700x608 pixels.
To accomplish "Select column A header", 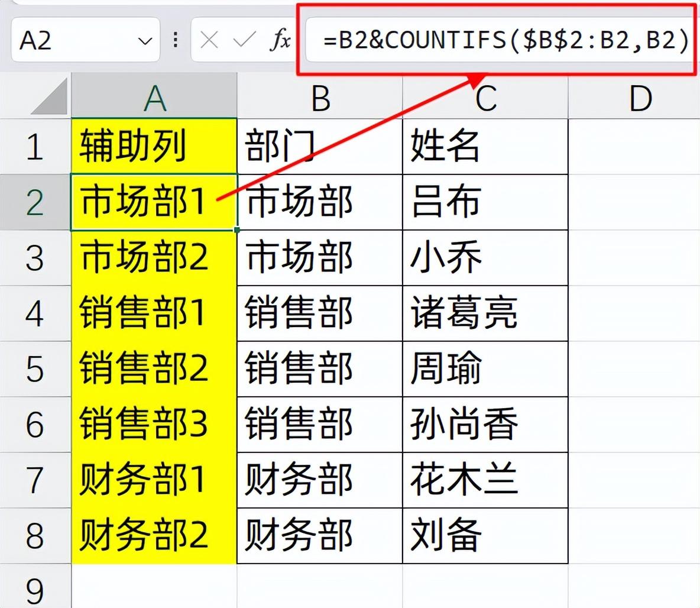I will point(154,96).
